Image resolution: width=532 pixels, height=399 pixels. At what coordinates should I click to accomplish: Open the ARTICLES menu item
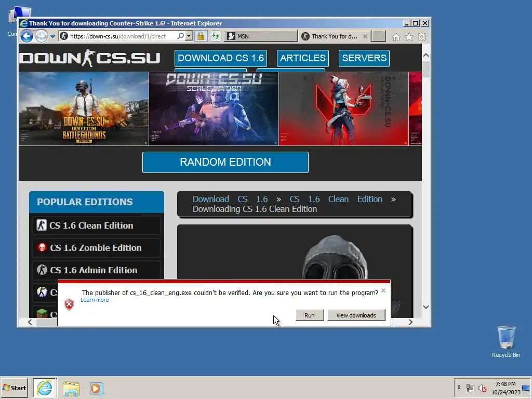[303, 58]
